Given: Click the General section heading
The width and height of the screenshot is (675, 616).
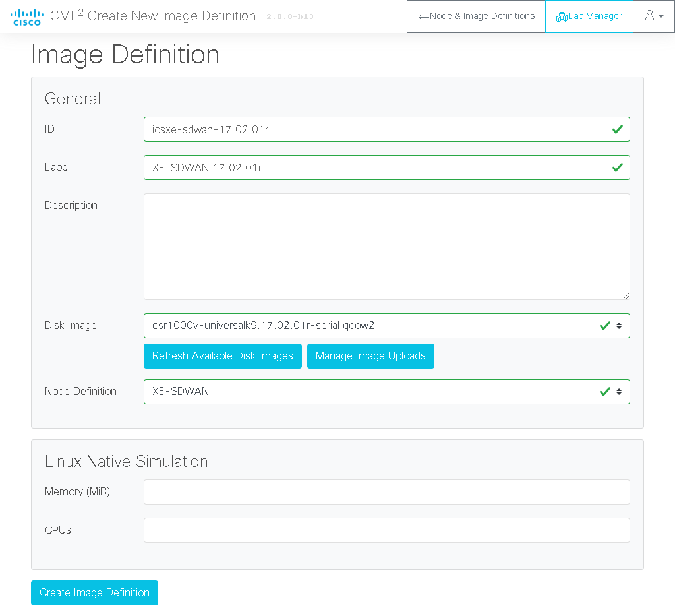Looking at the screenshot, I should [73, 99].
